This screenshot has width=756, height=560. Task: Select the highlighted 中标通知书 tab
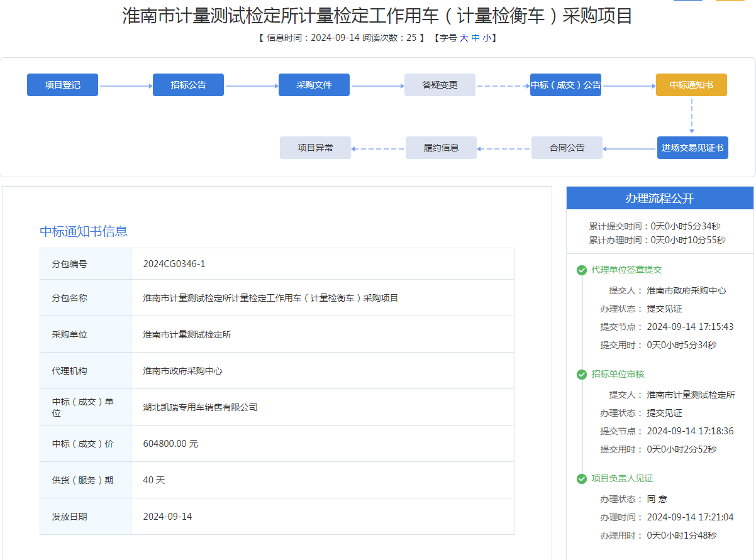tap(691, 85)
